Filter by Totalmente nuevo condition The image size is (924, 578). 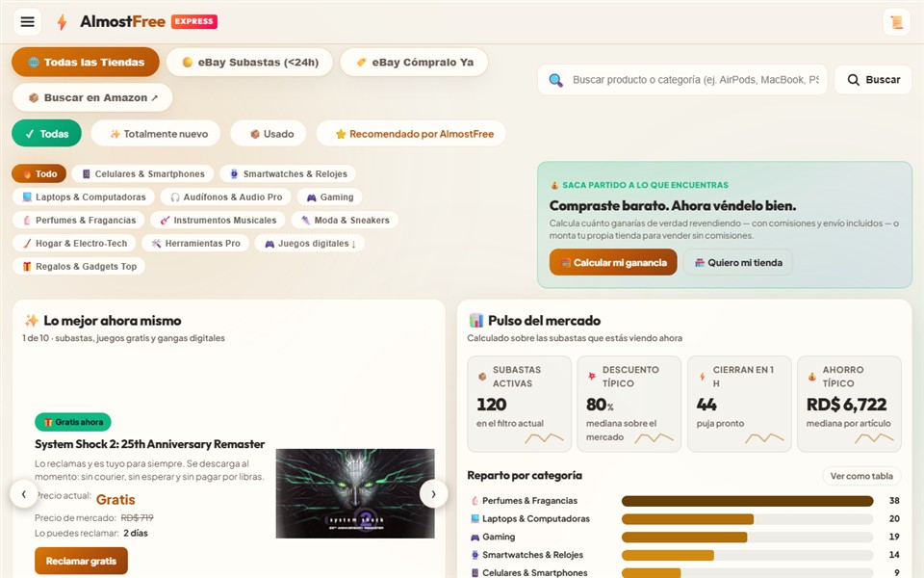click(156, 134)
